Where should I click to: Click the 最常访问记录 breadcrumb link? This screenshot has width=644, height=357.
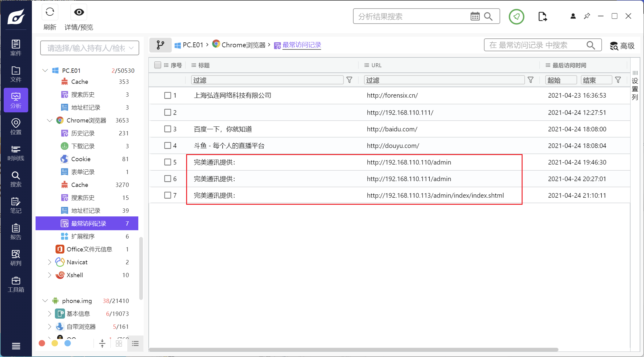[x=301, y=45]
